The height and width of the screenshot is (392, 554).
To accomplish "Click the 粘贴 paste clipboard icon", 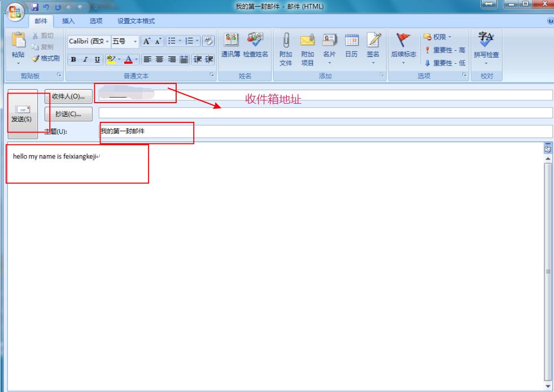I will click(18, 40).
